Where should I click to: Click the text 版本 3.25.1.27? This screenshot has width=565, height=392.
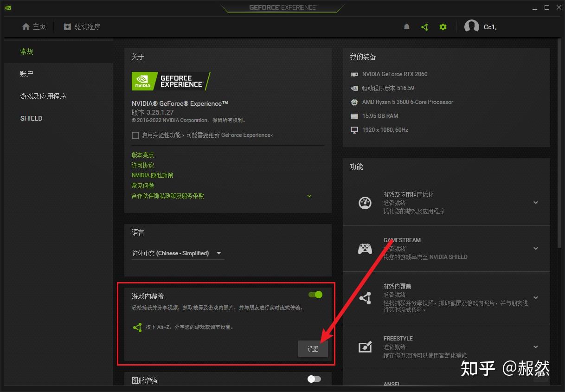tap(153, 112)
